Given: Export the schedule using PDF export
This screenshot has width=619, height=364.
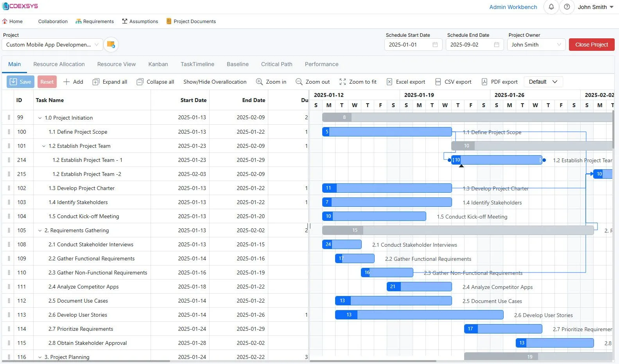Looking at the screenshot, I should (x=499, y=82).
